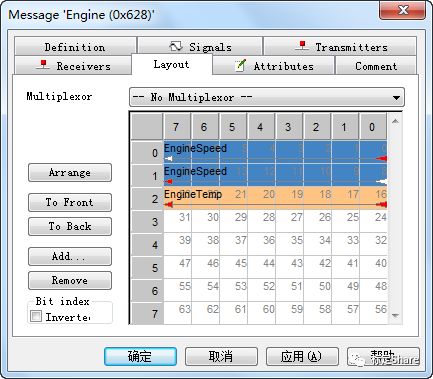The width and height of the screenshot is (433, 379).
Task: Switch to the Comment tab
Action: pos(376,66)
